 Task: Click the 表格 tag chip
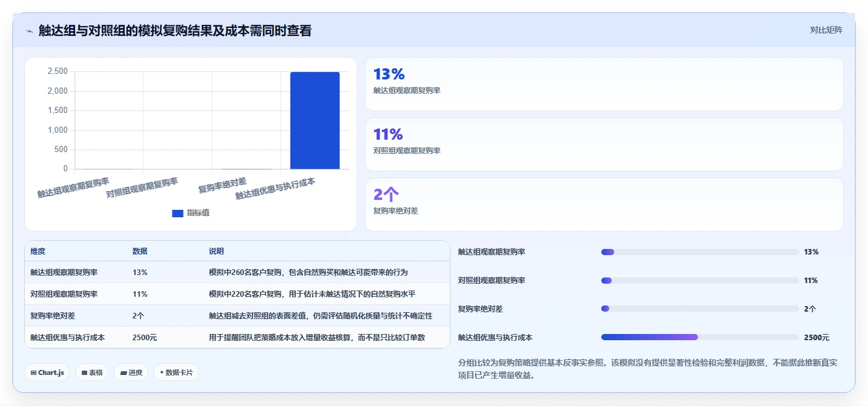92,372
